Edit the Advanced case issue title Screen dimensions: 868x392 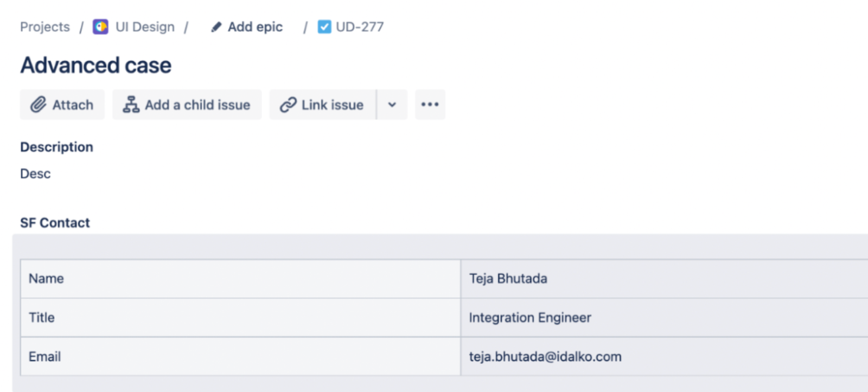pos(96,66)
